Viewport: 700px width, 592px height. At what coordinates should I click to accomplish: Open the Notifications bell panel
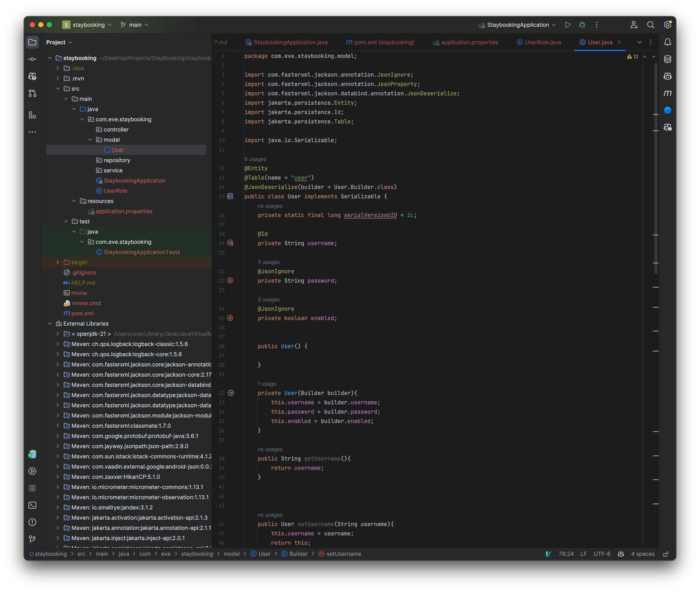point(667,42)
